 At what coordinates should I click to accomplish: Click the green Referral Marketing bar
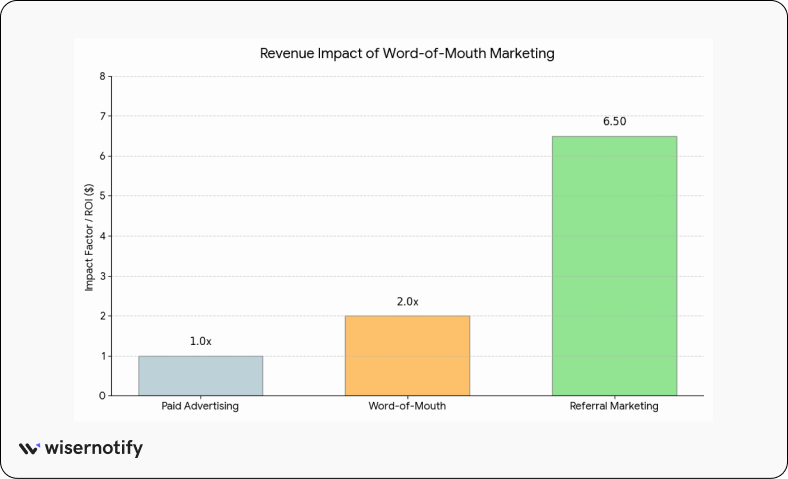click(614, 266)
